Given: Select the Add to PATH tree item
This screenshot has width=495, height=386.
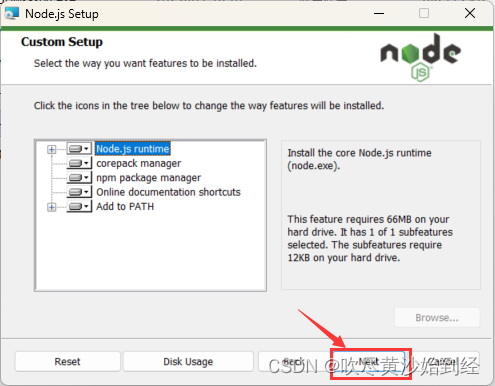Looking at the screenshot, I should [x=125, y=207].
